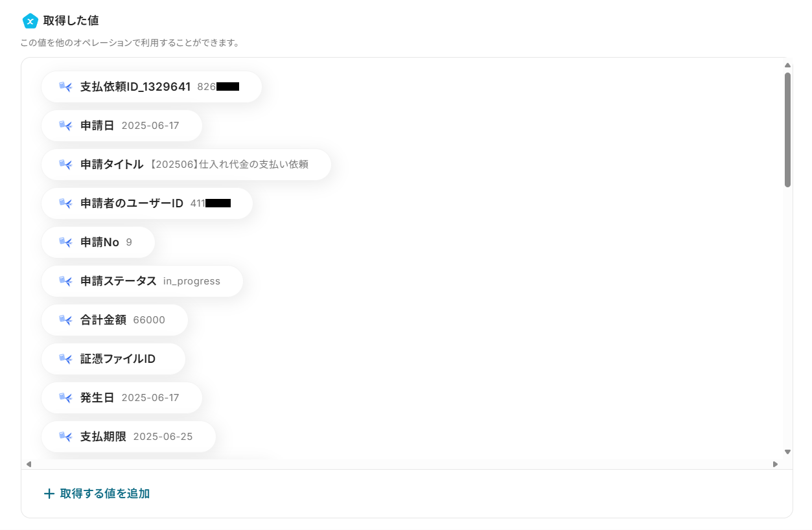Click the icon on the 申請ステータス chip
This screenshot has width=812, height=530.
65,281
